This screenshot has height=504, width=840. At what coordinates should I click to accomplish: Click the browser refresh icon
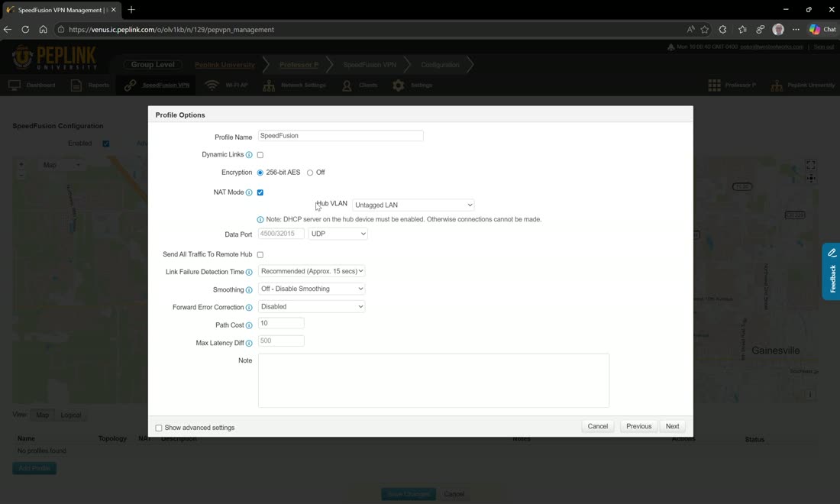[25, 30]
